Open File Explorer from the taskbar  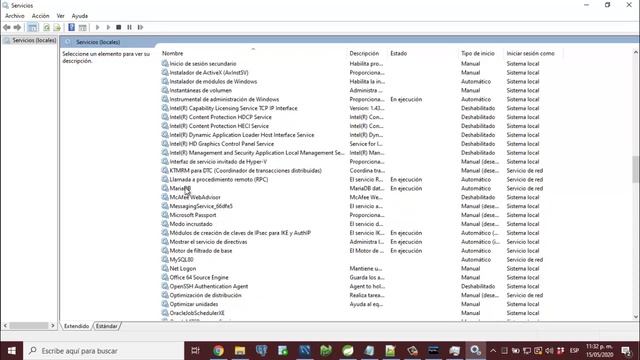240,351
